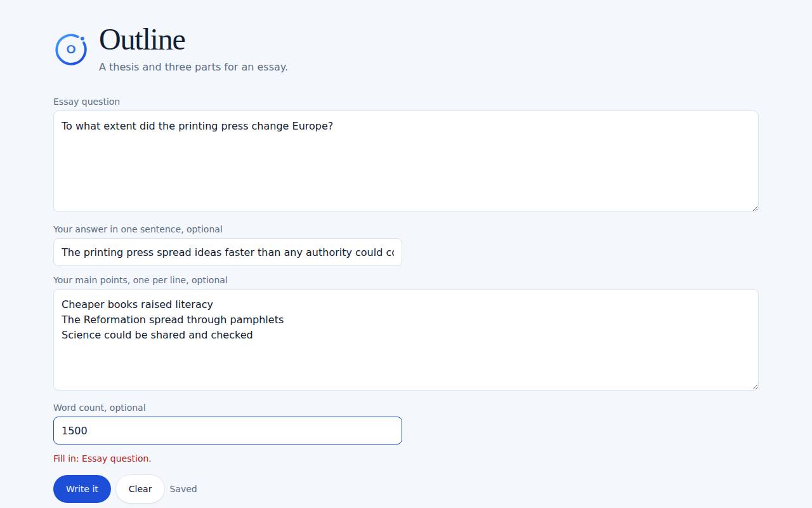The height and width of the screenshot is (508, 812).
Task: Click 'Your main points, one per line' label
Action: [x=140, y=280]
